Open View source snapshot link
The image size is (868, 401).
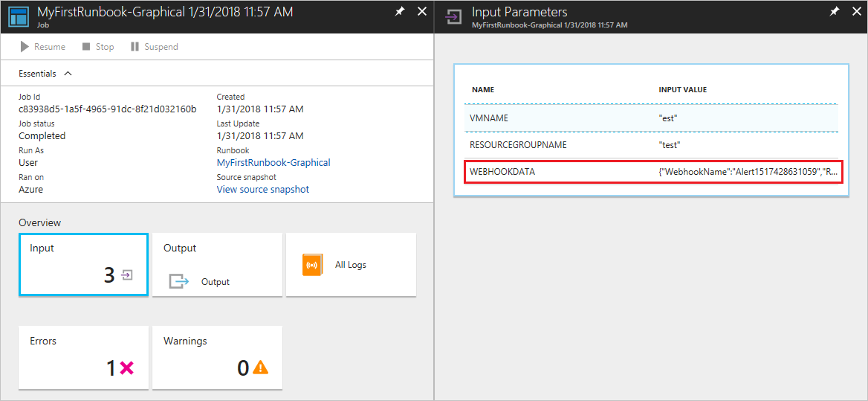(262, 189)
